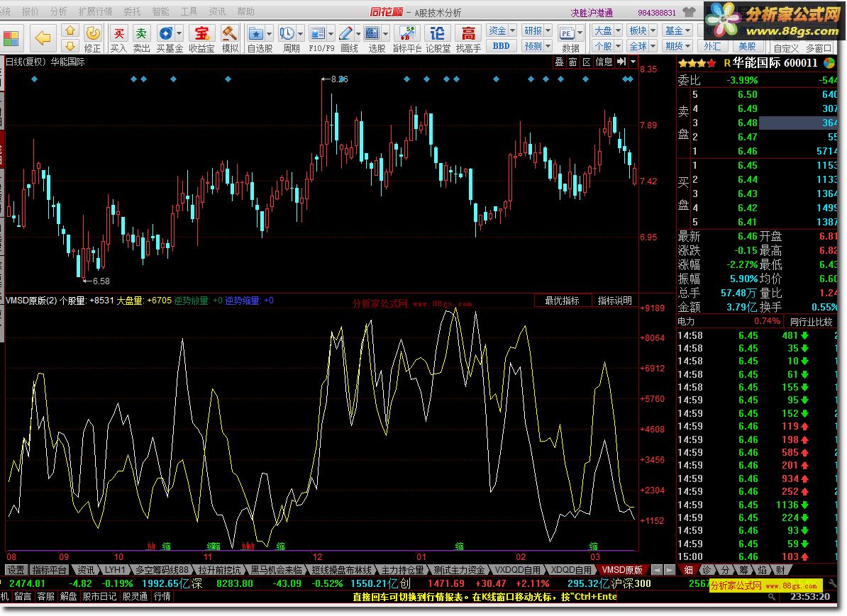Click the pie chart icon beside 600011

tap(829, 62)
